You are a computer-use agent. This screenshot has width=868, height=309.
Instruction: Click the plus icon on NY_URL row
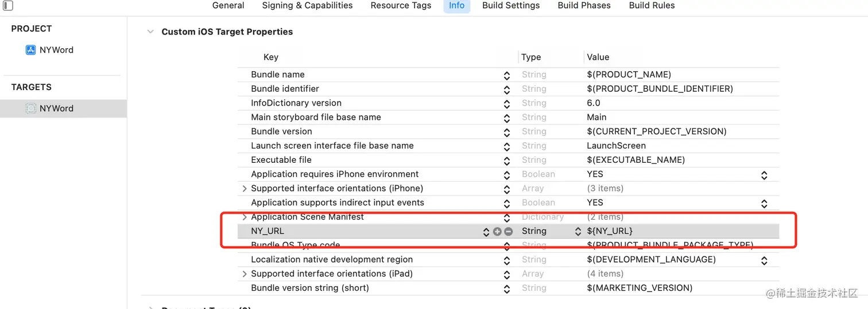pyautogui.click(x=497, y=232)
